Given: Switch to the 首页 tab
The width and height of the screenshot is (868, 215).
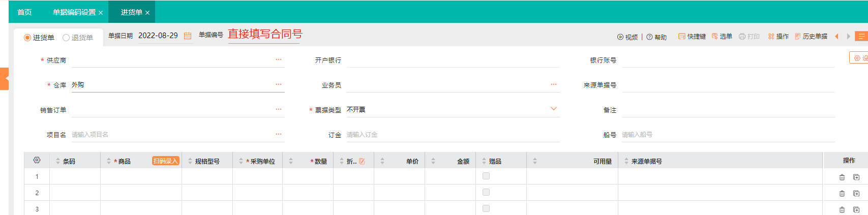Looking at the screenshot, I should (x=24, y=12).
